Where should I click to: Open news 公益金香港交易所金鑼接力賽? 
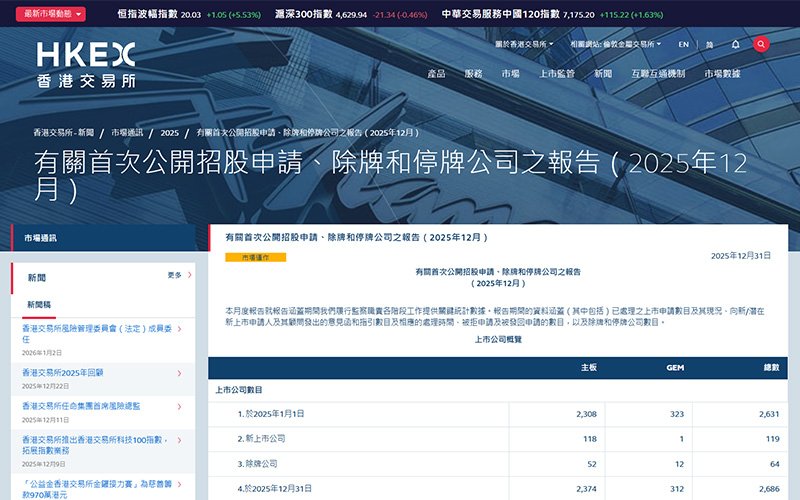coord(97,489)
